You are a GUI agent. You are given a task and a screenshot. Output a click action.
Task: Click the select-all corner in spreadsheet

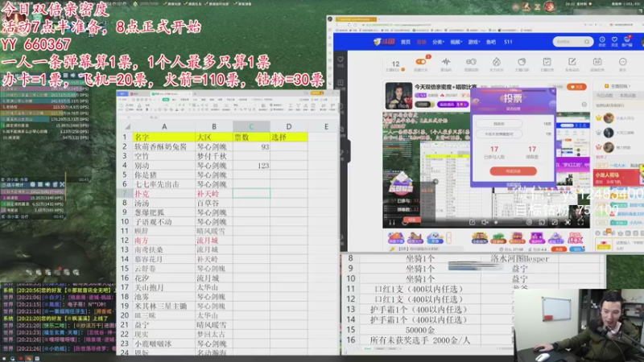(x=127, y=126)
